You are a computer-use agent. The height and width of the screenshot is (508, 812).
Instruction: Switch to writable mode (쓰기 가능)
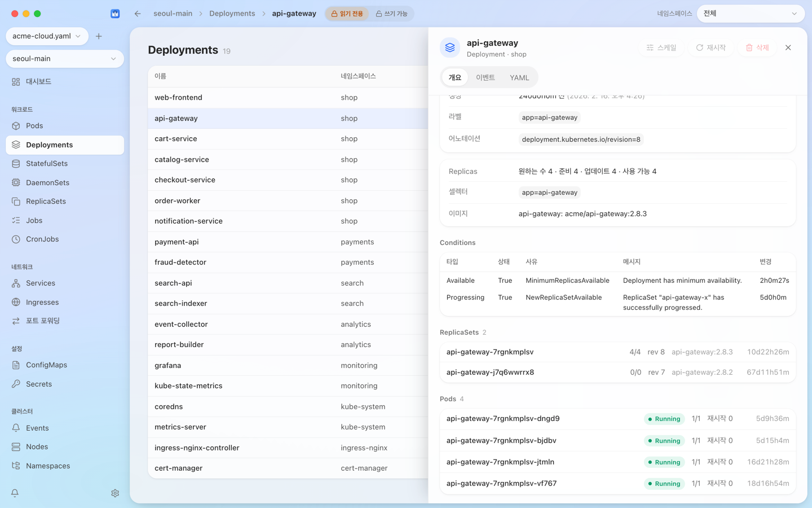coord(391,14)
